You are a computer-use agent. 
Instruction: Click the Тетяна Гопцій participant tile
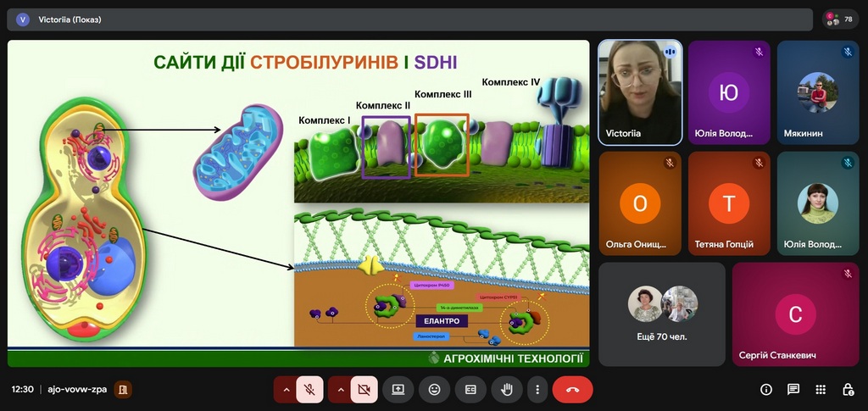pyautogui.click(x=729, y=203)
